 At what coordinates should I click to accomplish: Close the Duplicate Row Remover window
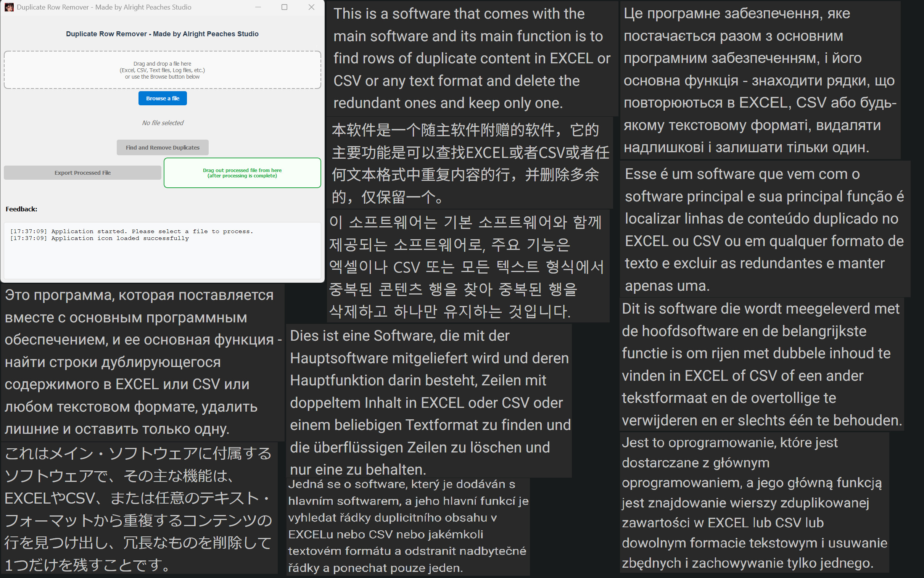pos(311,7)
